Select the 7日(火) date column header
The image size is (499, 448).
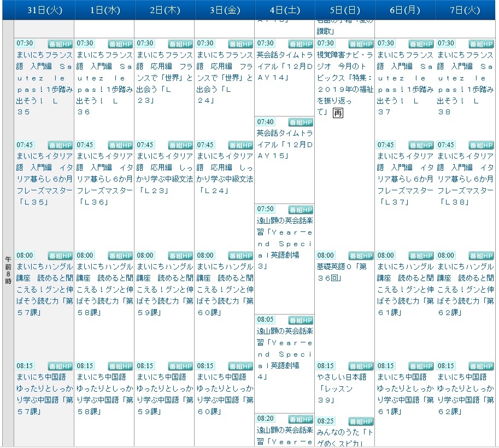[x=465, y=10]
